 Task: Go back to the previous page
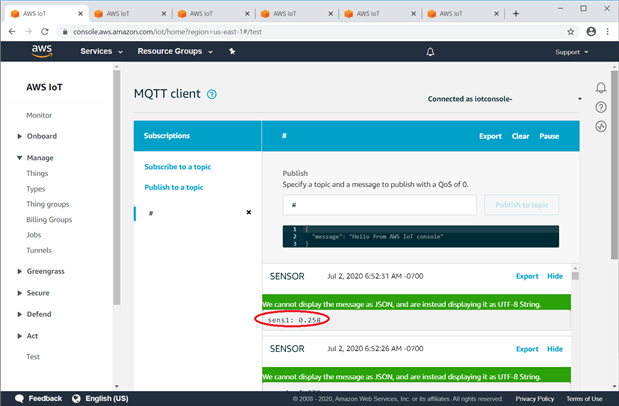[12, 32]
